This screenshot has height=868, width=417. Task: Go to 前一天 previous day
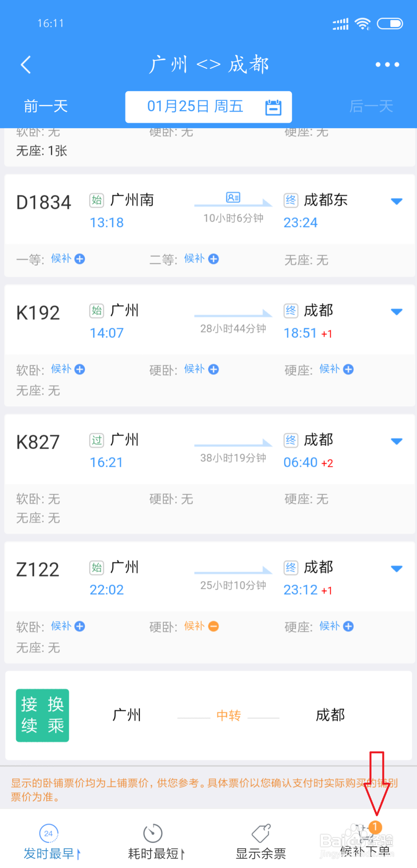pos(46,106)
